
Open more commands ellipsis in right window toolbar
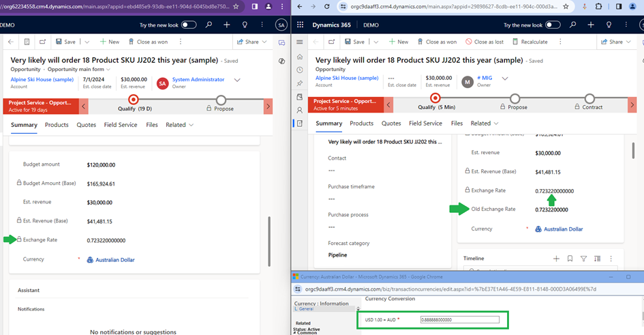pos(559,42)
